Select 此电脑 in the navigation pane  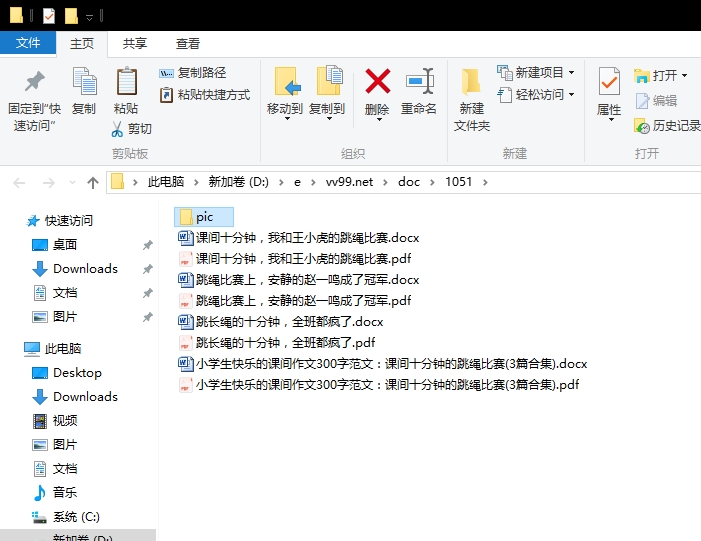[x=52, y=348]
